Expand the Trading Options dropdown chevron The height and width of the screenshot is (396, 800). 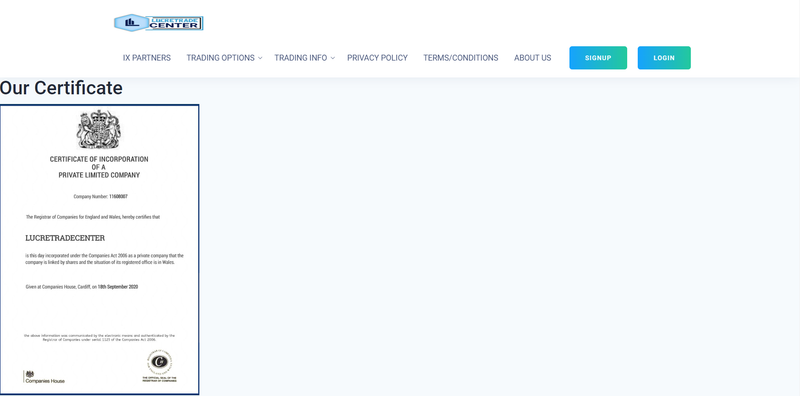260,58
